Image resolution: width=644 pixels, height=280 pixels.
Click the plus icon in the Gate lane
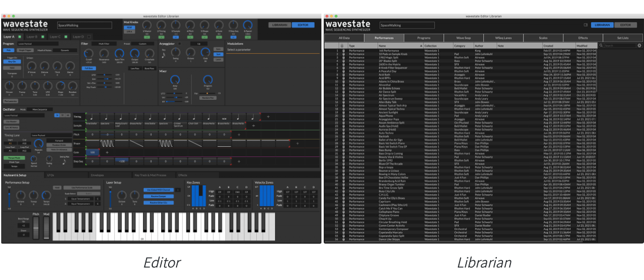pyautogui.click(x=107, y=152)
